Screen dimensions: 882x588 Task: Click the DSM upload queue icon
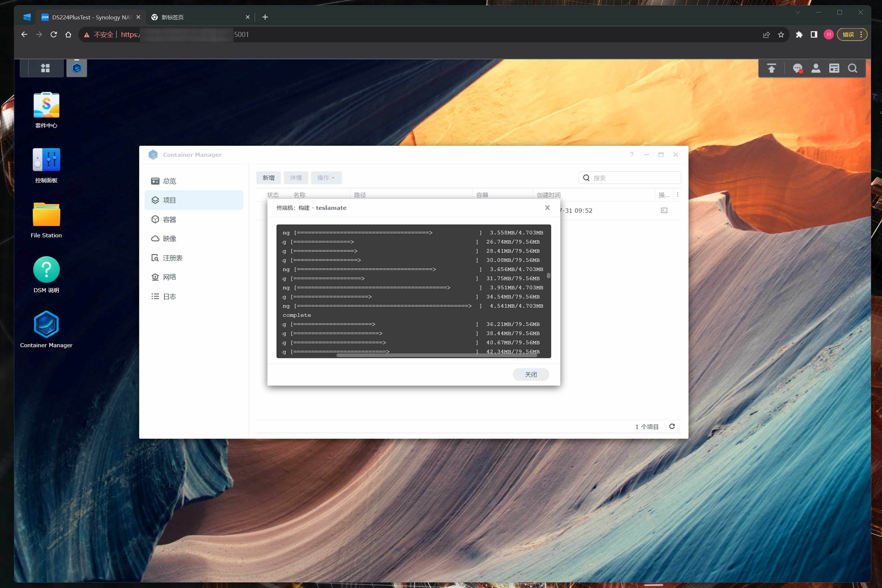(771, 68)
